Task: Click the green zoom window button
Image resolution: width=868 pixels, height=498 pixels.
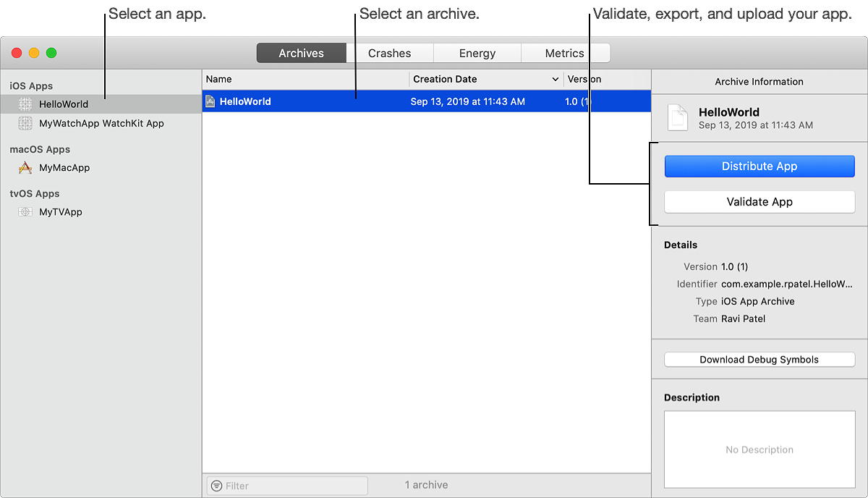Action: pos(51,53)
